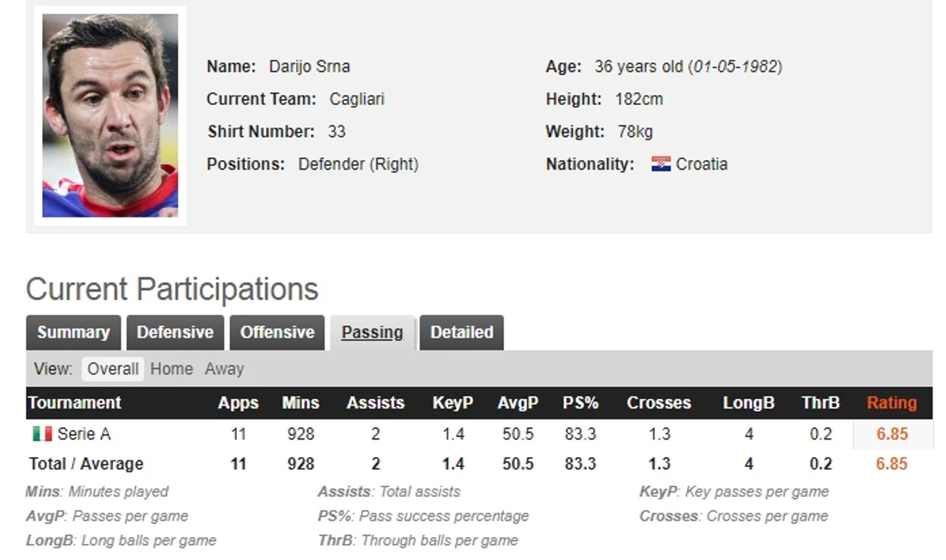This screenshot has height=560, width=946.
Task: Switch to the Detailed tab
Action: tap(462, 332)
